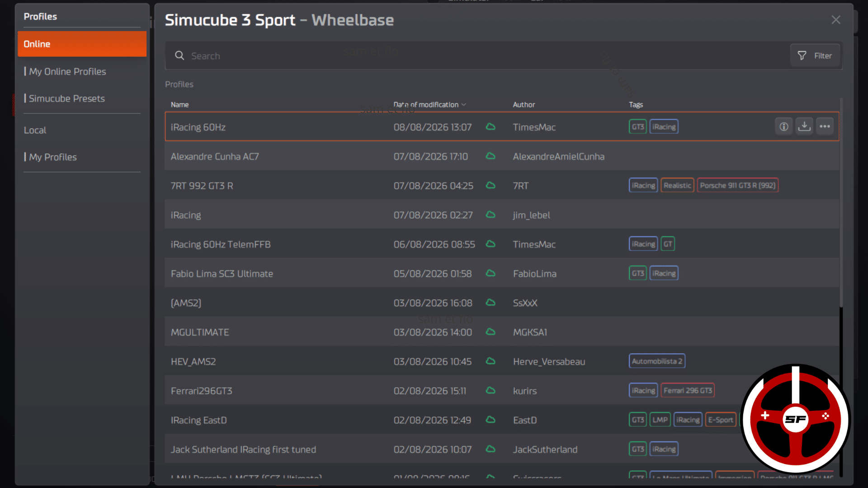Image resolution: width=868 pixels, height=488 pixels.
Task: Open the Filter options
Action: [x=815, y=56]
